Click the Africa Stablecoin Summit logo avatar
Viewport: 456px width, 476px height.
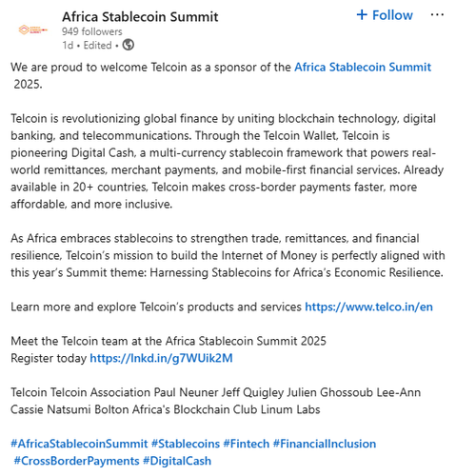(32, 30)
